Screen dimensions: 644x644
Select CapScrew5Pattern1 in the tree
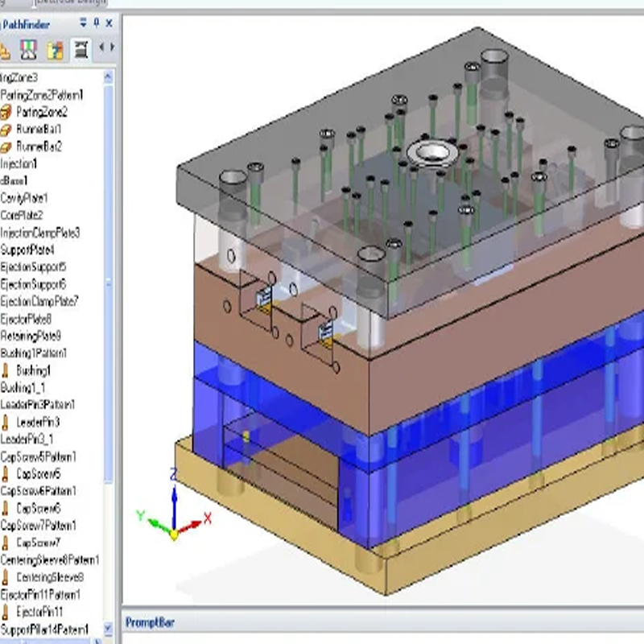click(38, 456)
